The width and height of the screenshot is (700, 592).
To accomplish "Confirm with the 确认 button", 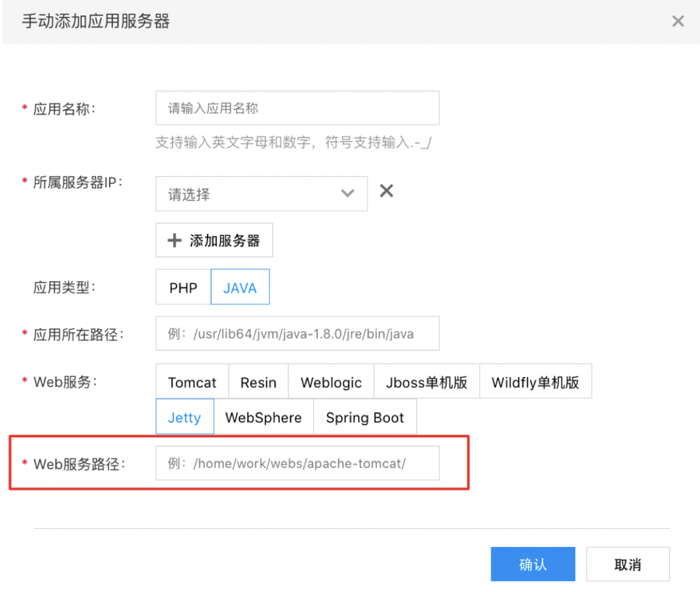I will pyautogui.click(x=533, y=564).
